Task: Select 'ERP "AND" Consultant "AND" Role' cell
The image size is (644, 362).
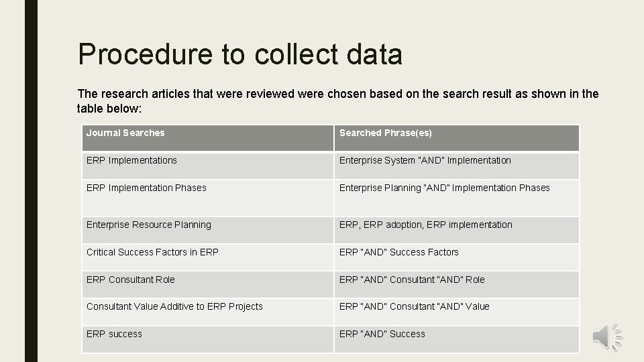Action: tap(457, 284)
